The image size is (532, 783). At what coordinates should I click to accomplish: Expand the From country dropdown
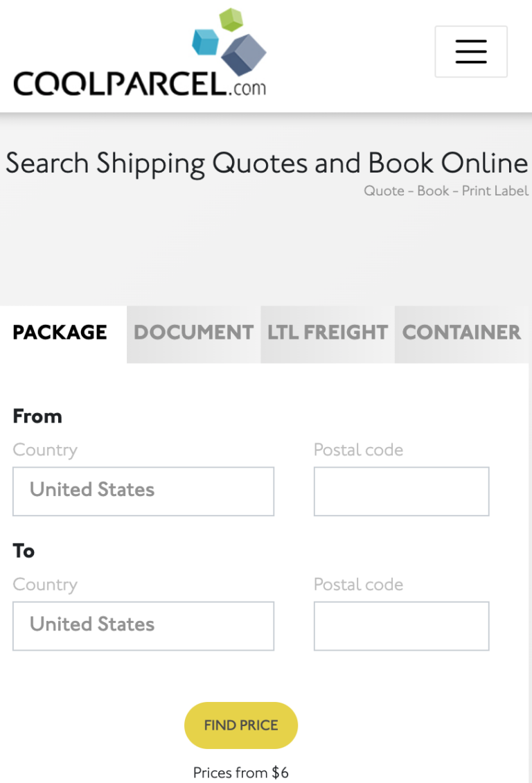point(143,491)
